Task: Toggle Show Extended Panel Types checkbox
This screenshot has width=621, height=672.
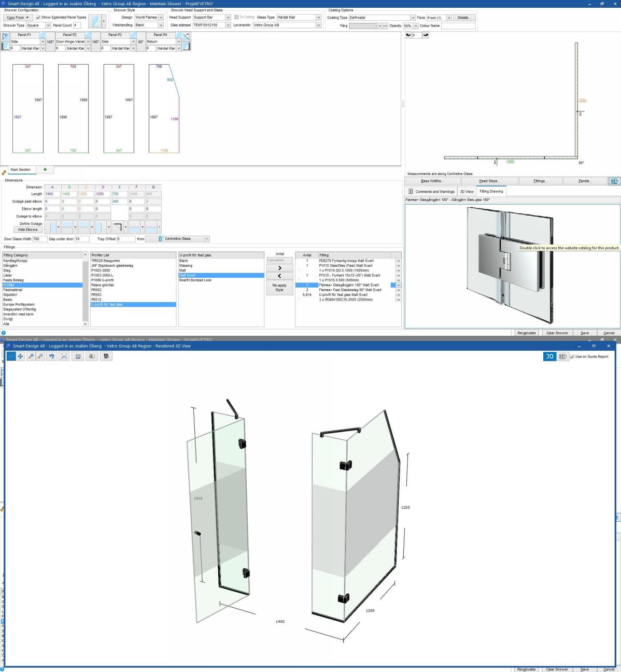Action: 38,17
